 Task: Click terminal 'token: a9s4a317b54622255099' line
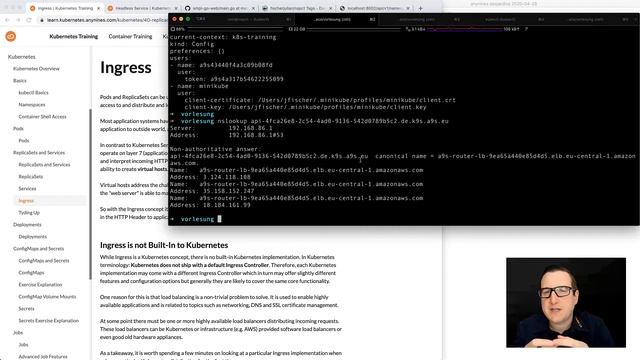tap(234, 79)
